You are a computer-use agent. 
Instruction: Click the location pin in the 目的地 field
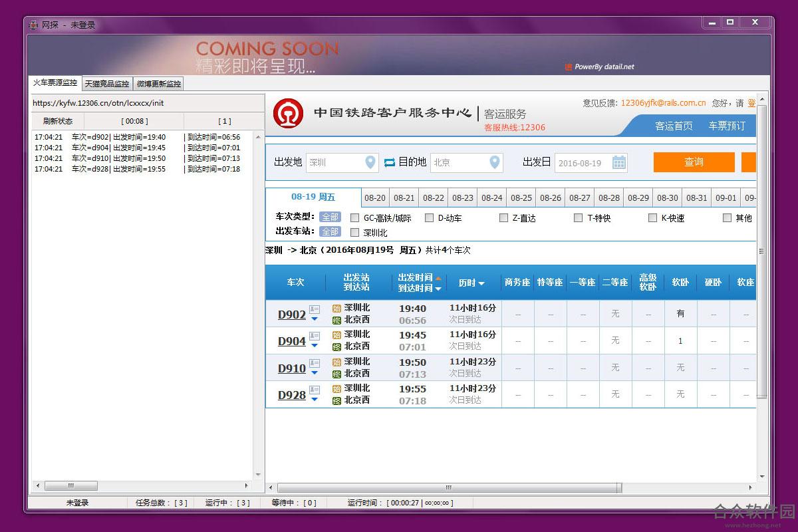[494, 162]
